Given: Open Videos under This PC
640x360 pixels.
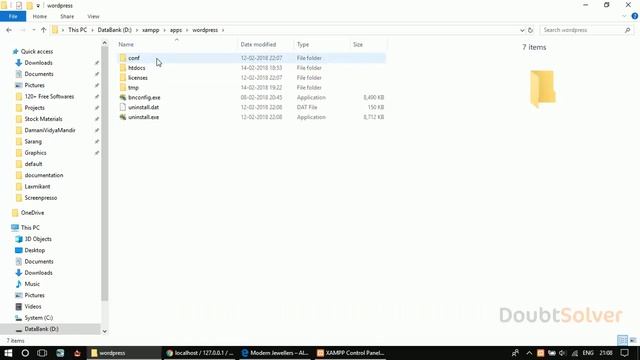Looking at the screenshot, I should click(33, 306).
